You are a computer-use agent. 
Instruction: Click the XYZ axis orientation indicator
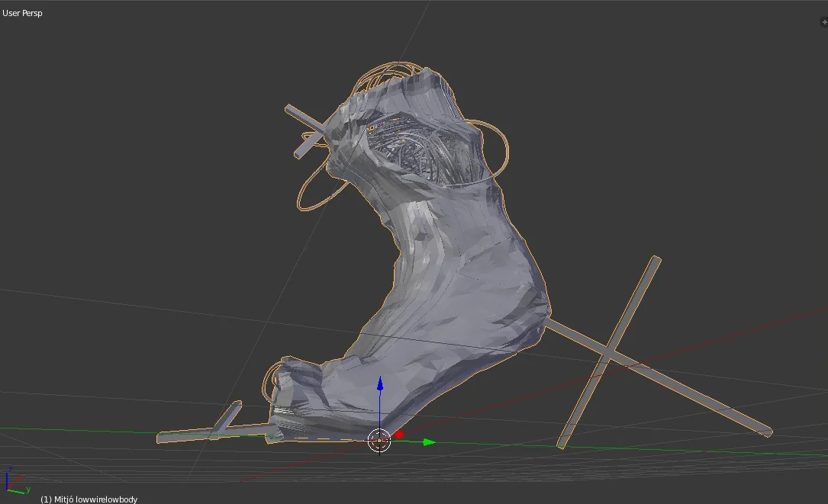pos(17,482)
